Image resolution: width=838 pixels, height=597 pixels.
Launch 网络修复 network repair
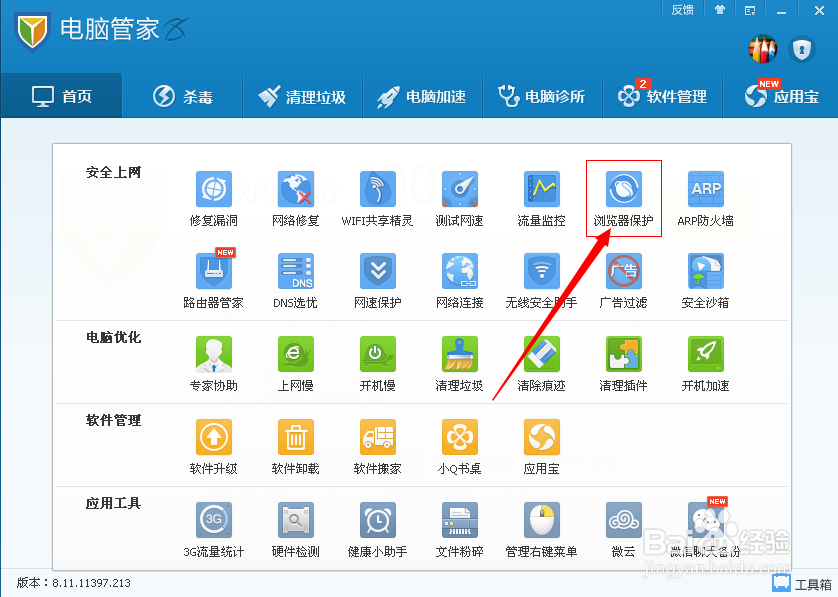point(296,189)
